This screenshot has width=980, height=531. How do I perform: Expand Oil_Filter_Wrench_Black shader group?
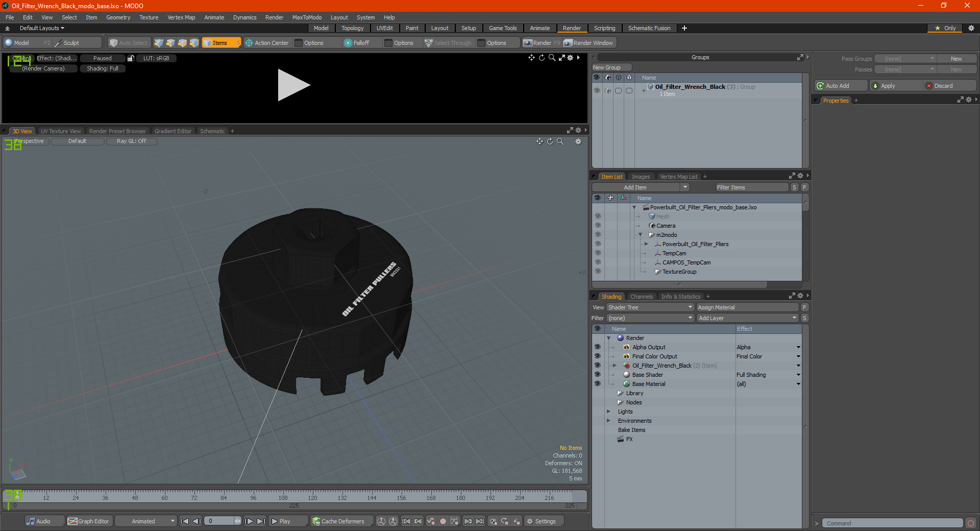pyautogui.click(x=615, y=366)
